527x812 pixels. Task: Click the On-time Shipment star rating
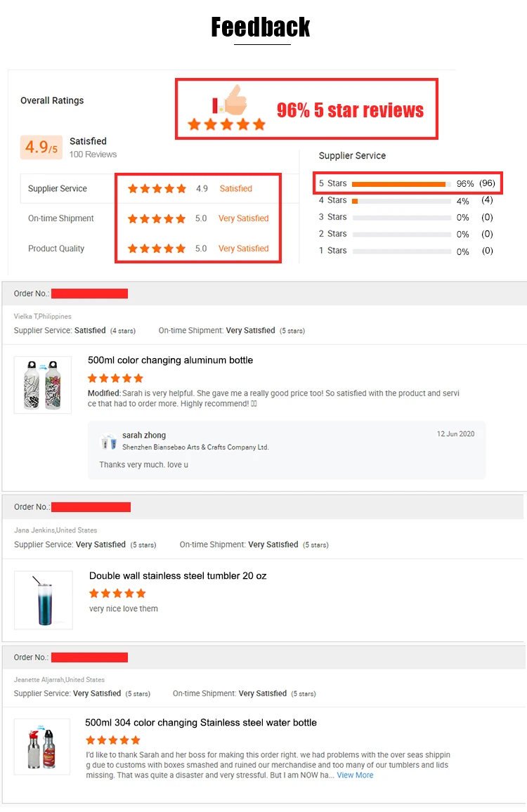[157, 218]
